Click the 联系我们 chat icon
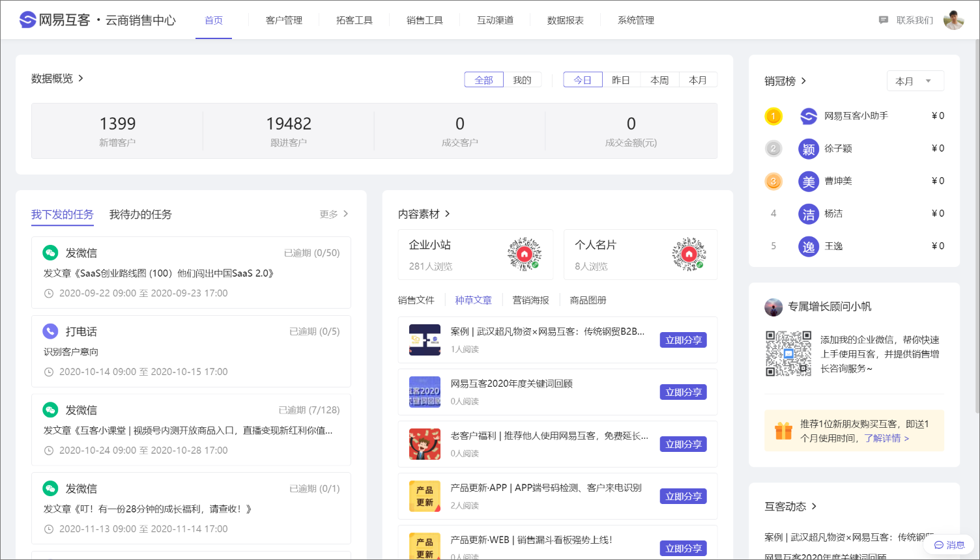 tap(884, 20)
